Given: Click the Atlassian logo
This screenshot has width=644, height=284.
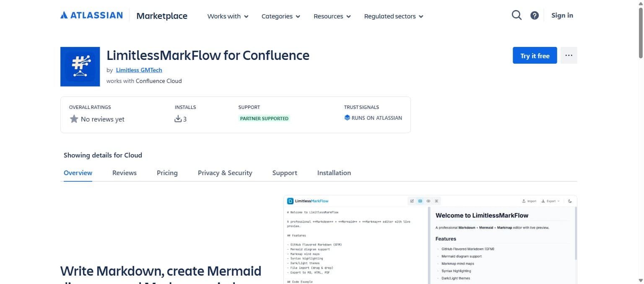Looking at the screenshot, I should [x=91, y=15].
